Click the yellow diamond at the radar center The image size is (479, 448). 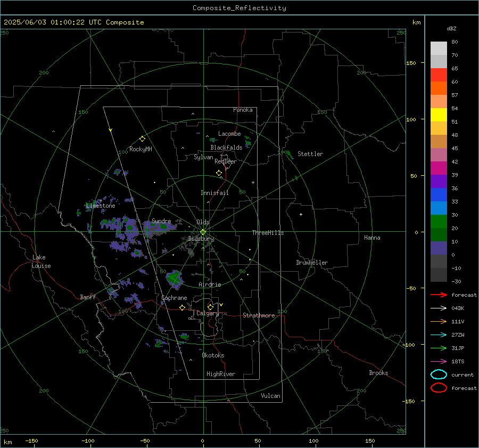point(203,232)
